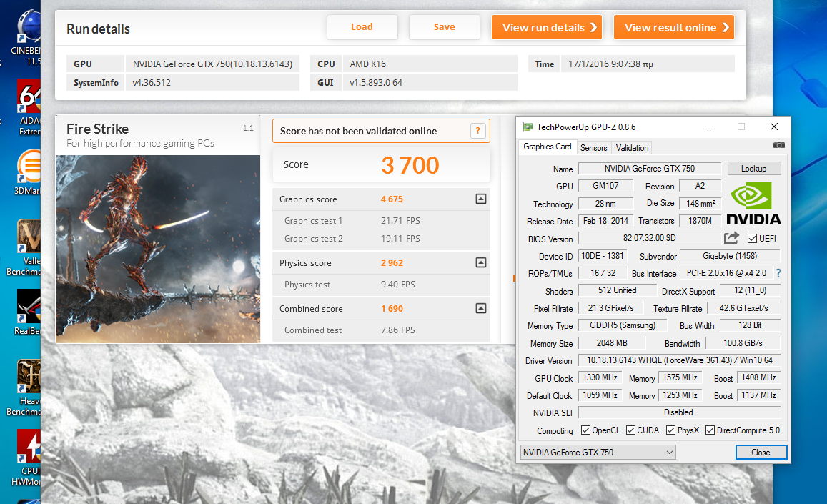Click the GPU Clock 1330 MHz value
This screenshot has height=504, width=827.
click(600, 377)
